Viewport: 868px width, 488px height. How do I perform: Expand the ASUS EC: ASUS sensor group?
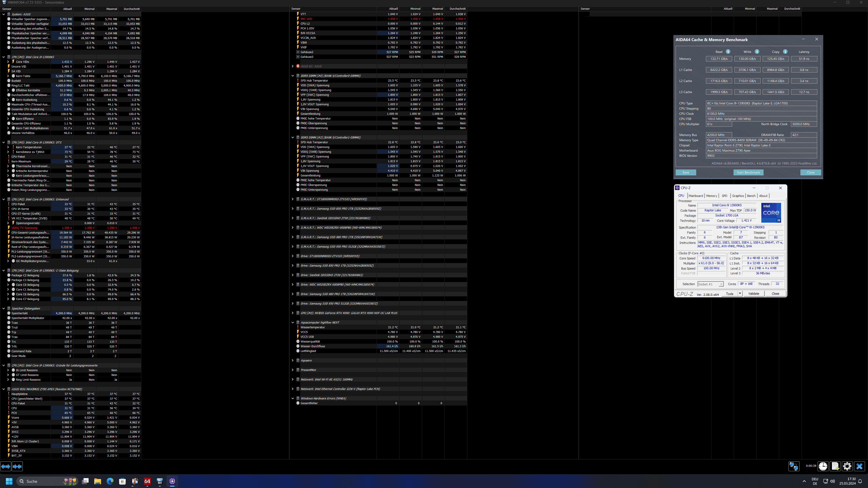click(292, 66)
